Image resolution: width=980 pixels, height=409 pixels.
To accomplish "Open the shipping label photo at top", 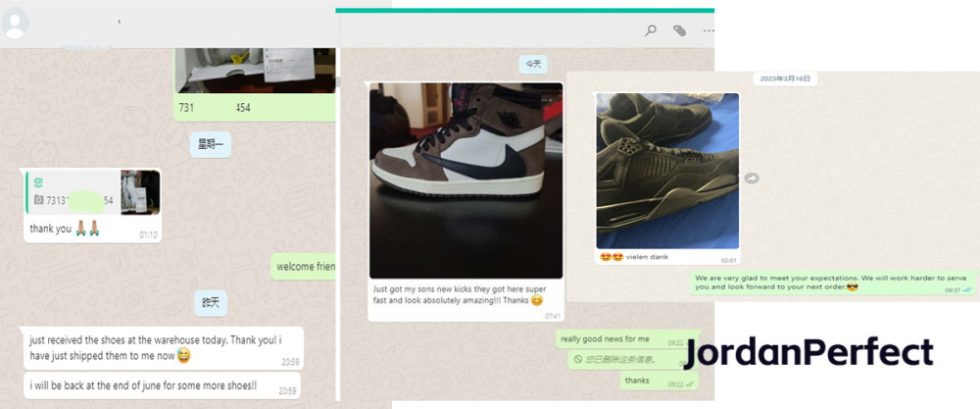I will click(x=255, y=70).
